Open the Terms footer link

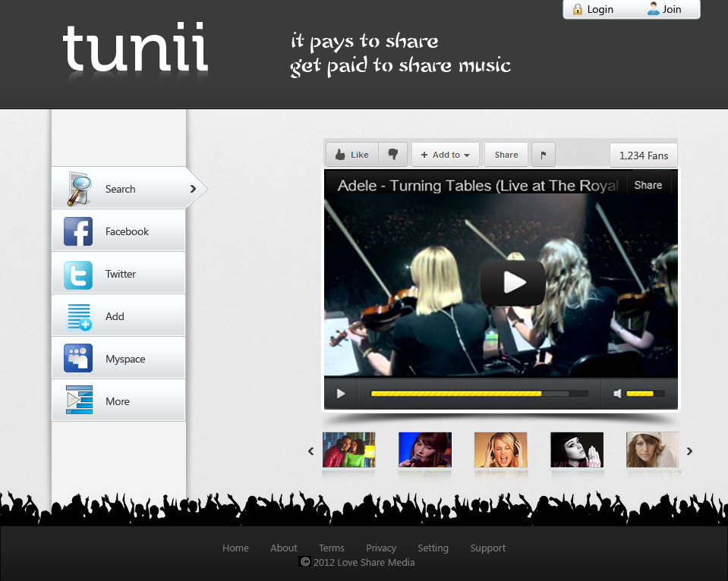[332, 548]
